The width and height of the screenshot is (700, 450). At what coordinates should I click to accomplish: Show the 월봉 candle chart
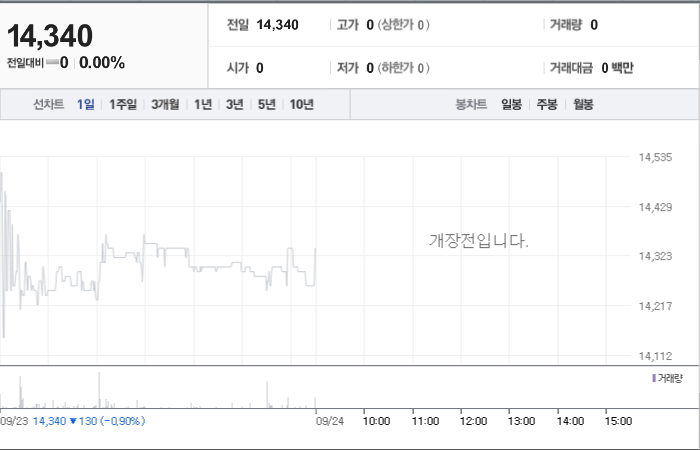coord(583,104)
